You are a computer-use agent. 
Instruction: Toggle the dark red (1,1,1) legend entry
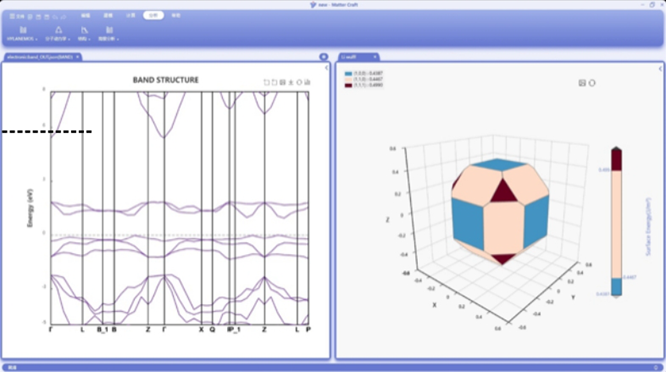pyautogui.click(x=364, y=85)
